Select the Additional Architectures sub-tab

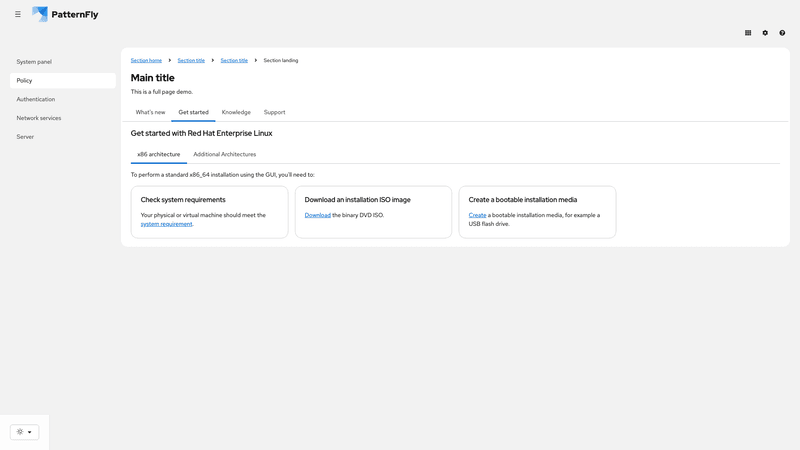[x=224, y=154]
